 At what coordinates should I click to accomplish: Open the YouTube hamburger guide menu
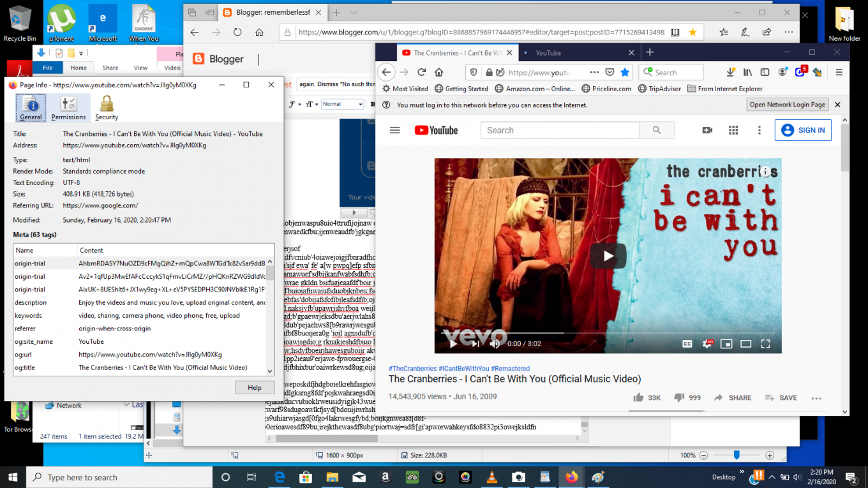click(x=394, y=130)
